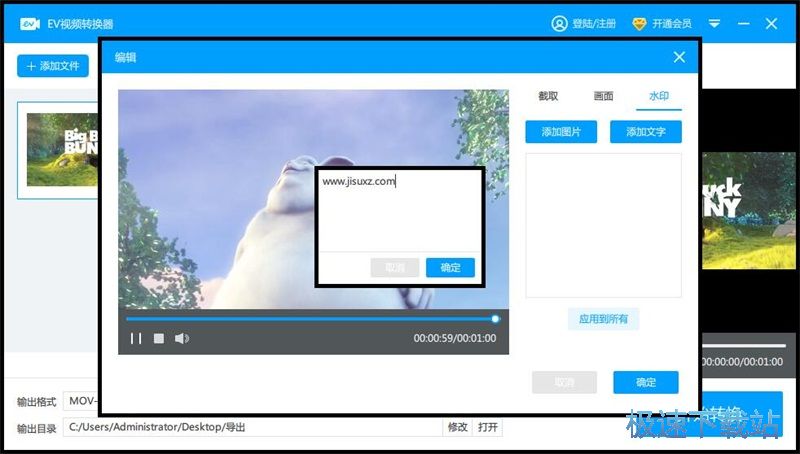Stop the video preview playback

coord(159,338)
